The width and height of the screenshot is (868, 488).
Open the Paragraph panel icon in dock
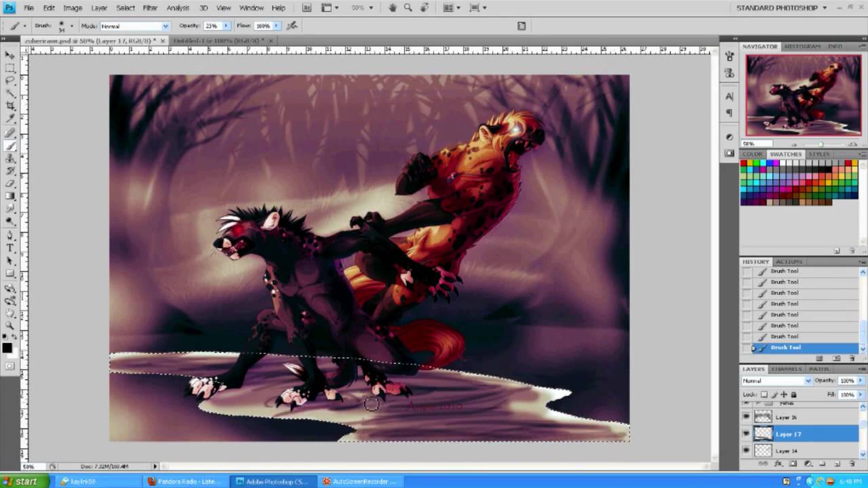click(x=729, y=113)
